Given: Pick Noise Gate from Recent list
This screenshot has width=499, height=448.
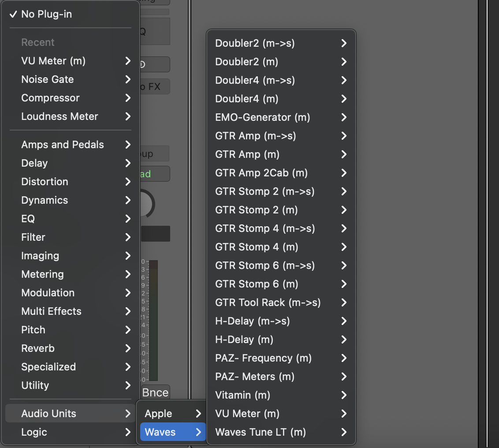Looking at the screenshot, I should tap(48, 79).
